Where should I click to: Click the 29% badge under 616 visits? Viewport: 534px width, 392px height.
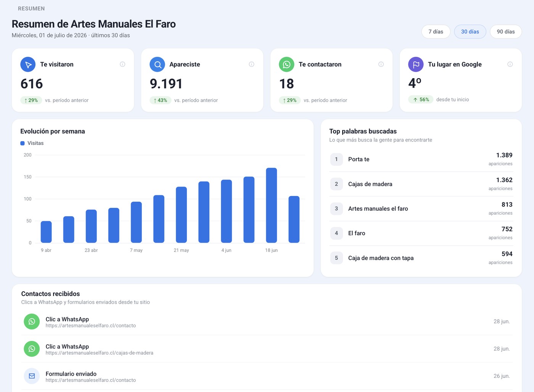[31, 100]
